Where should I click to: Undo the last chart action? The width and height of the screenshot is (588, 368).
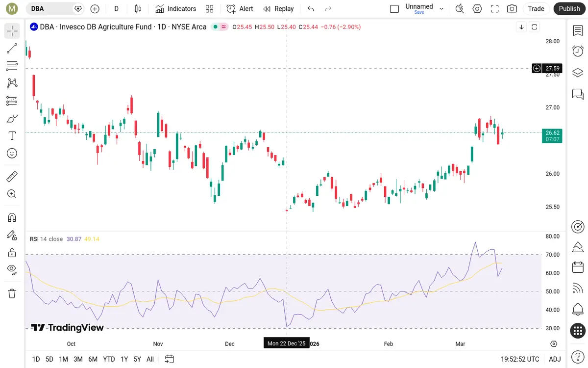click(311, 8)
